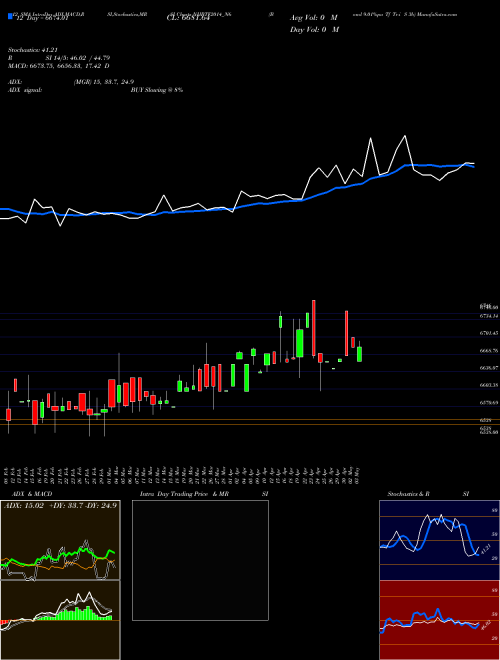This screenshot has height=660, width=500.
Task: Click the 'Intra Day Trading Price & MR' heading
Action: tap(184, 494)
